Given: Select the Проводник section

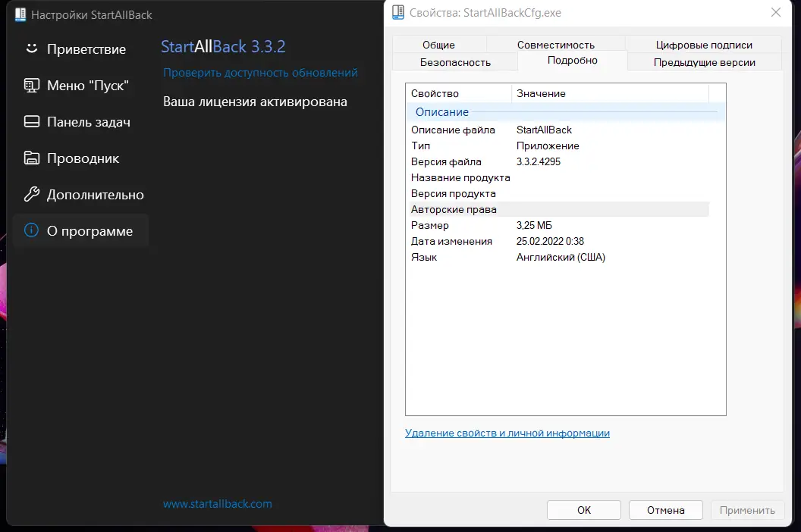Looking at the screenshot, I should (80, 158).
